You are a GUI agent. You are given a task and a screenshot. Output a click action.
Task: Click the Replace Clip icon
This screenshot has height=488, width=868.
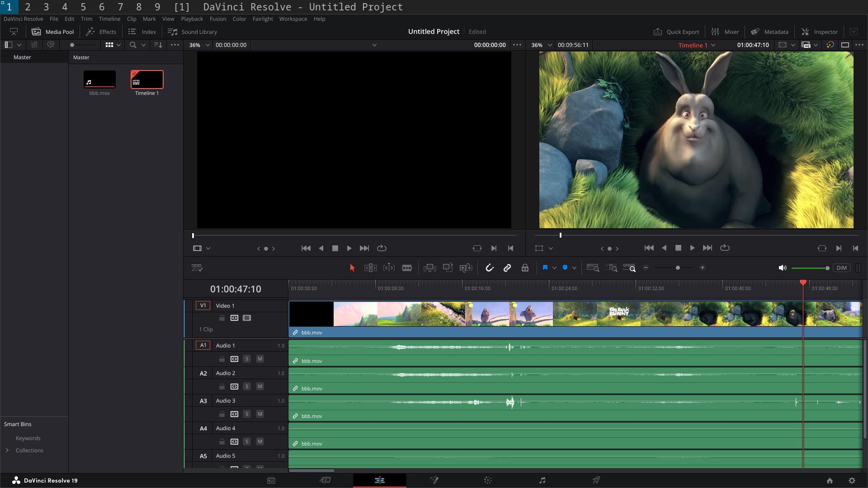[x=466, y=268]
